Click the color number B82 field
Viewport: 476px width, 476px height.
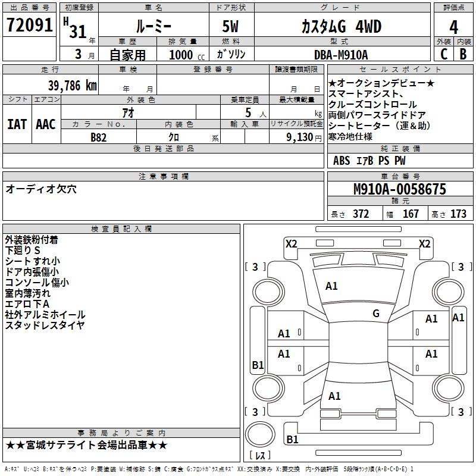click(x=99, y=137)
